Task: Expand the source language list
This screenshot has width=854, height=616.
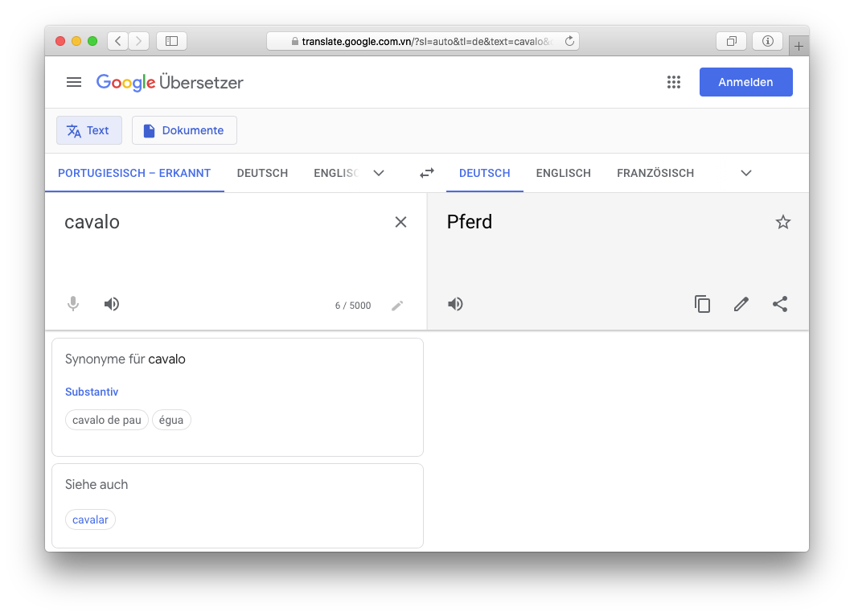Action: coord(379,173)
